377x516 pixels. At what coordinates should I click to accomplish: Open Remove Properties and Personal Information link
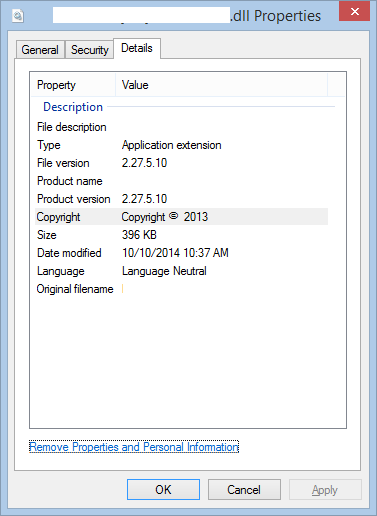(x=134, y=447)
